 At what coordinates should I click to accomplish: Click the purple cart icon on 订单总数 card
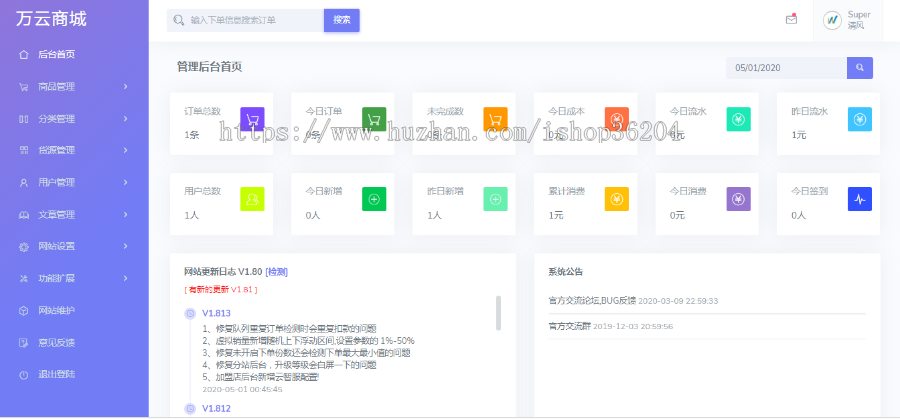click(252, 119)
